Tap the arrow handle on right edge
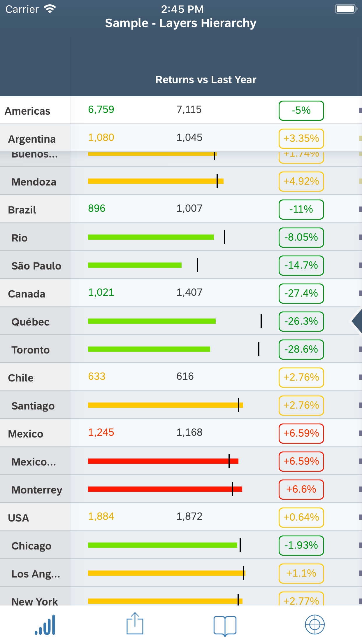 click(357, 321)
